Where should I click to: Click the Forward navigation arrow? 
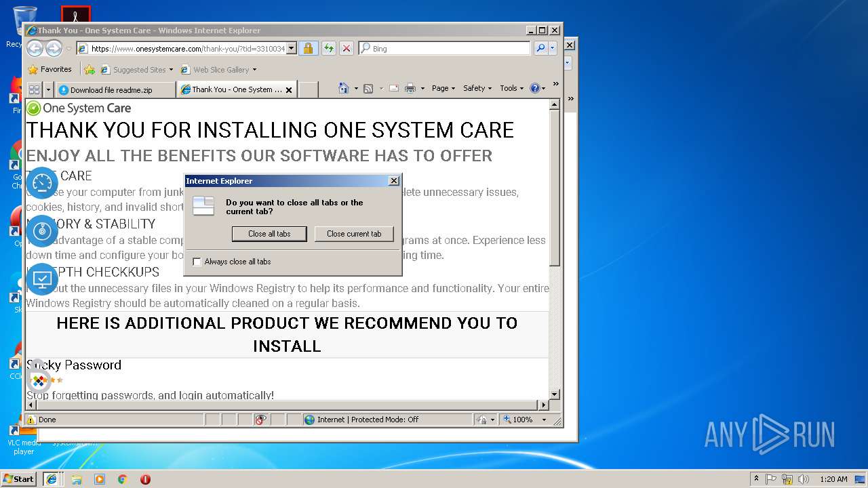54,48
